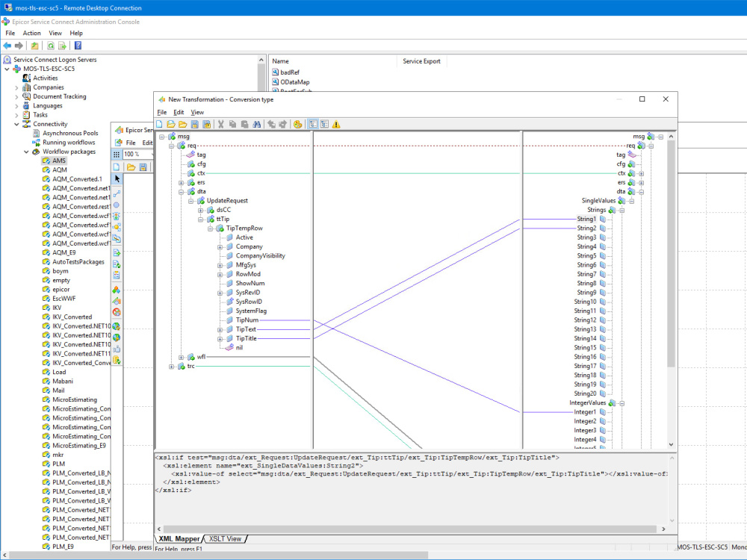The height and width of the screenshot is (560, 747).
Task: Click the Undo arrow icon
Action: coord(271,124)
